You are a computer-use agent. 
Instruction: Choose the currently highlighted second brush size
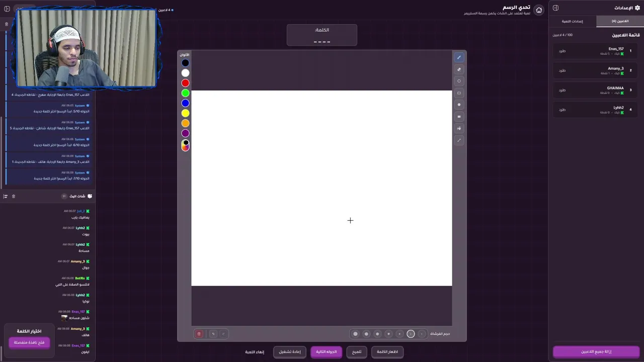(x=411, y=334)
